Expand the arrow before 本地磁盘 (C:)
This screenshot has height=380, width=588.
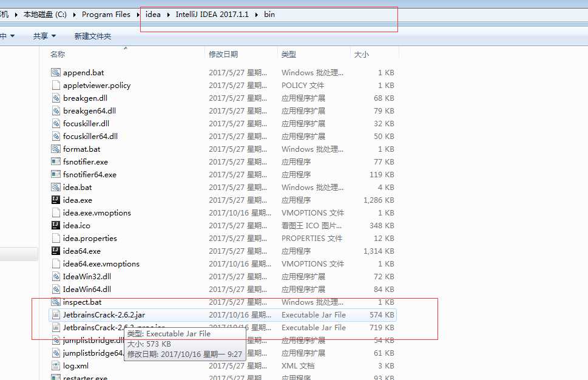pos(16,15)
